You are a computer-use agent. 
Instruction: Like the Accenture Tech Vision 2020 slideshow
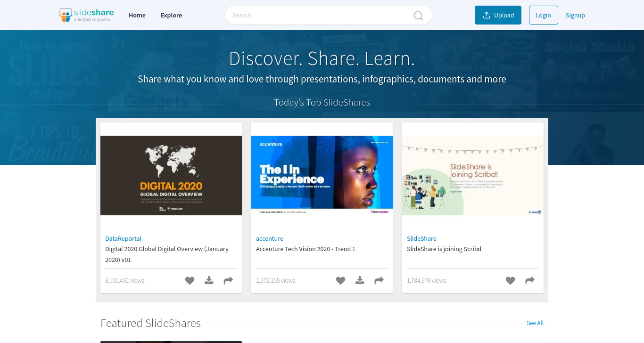point(340,281)
